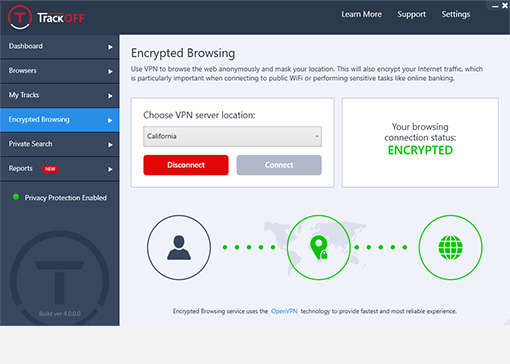
Task: Click the Encrypted Browsing page heading
Action: click(x=183, y=53)
